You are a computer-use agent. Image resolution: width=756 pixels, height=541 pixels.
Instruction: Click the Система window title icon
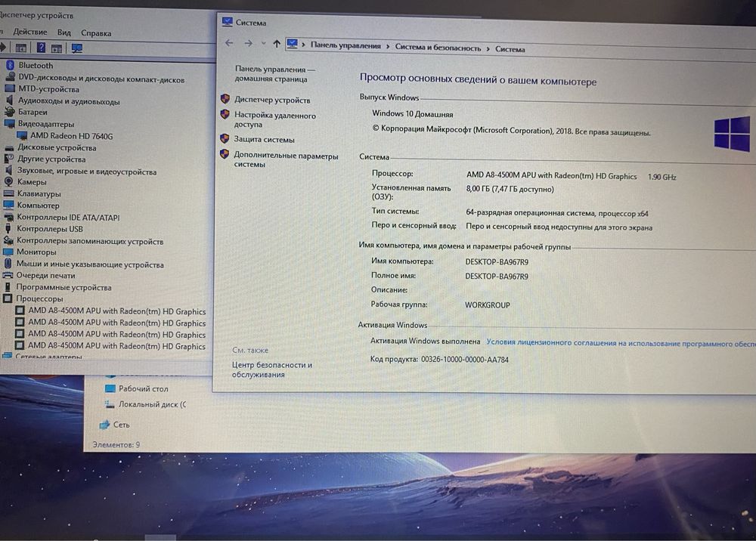click(227, 22)
